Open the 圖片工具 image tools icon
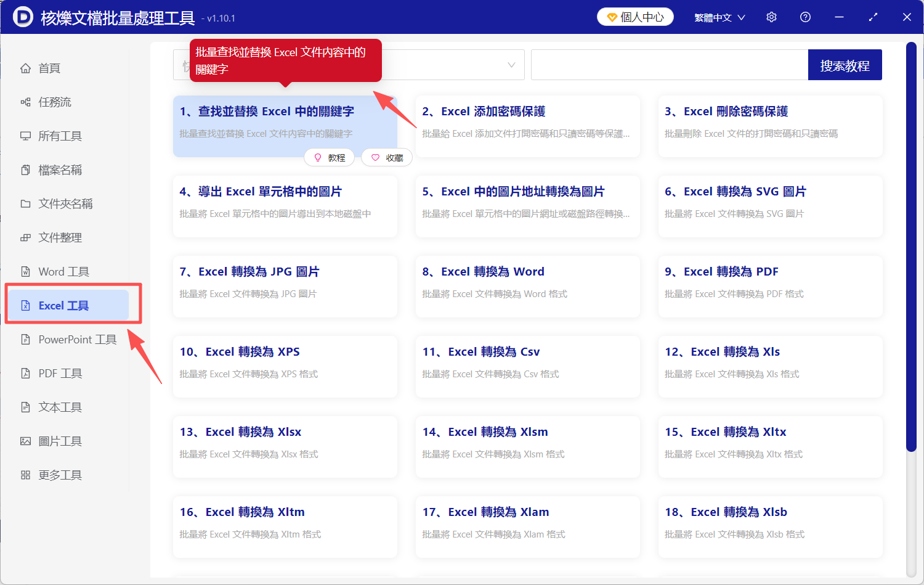This screenshot has height=585, width=924. tap(25, 441)
